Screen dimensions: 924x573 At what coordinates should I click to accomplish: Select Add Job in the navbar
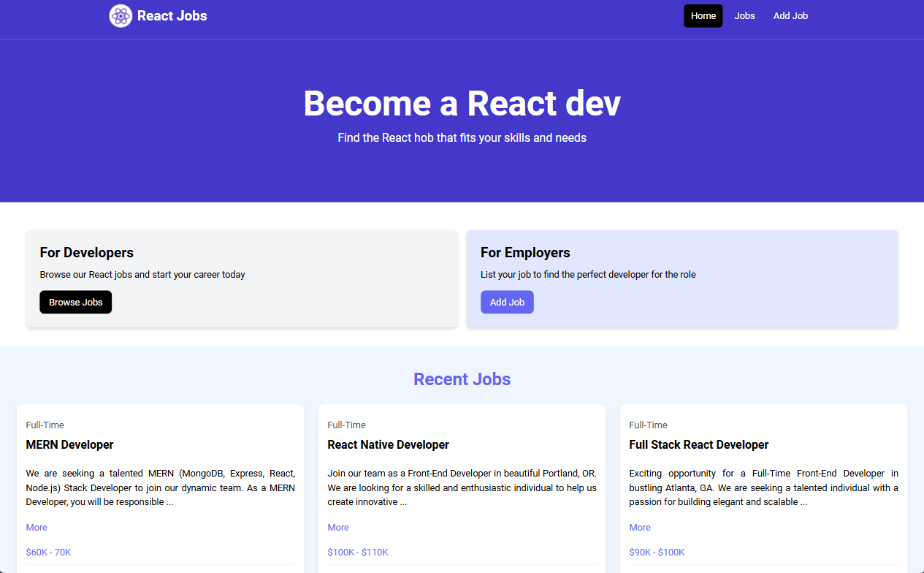[x=790, y=16]
